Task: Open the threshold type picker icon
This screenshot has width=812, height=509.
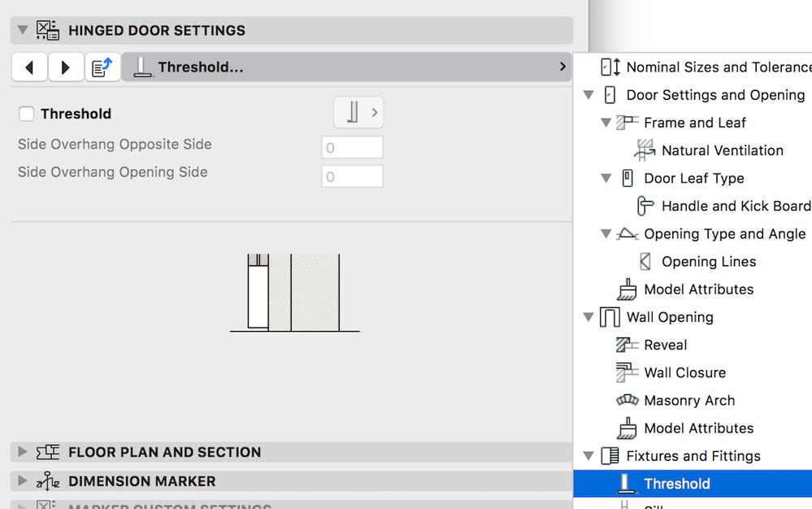Action: [358, 113]
